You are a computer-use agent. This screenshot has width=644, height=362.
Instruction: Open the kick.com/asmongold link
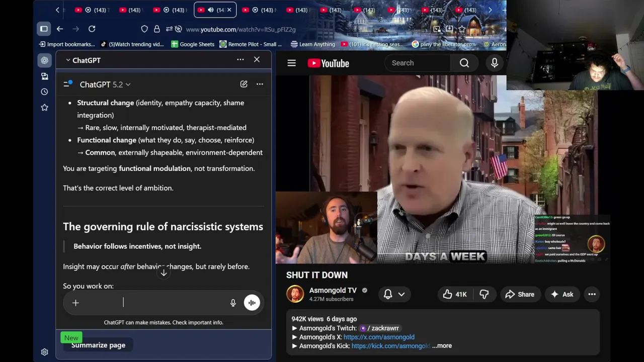click(391, 346)
